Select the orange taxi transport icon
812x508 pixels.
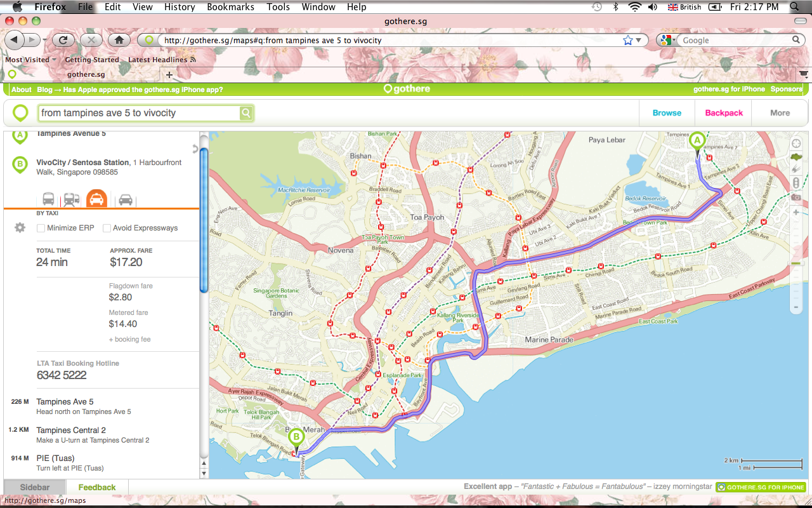[96, 199]
